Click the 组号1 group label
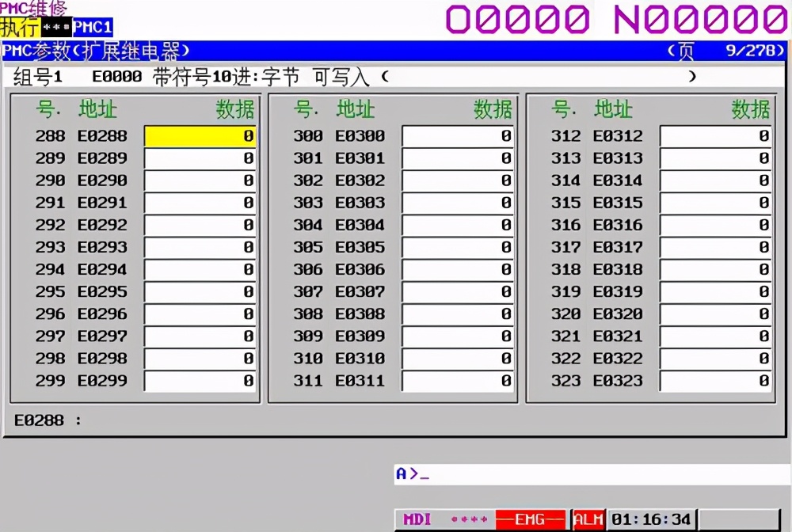Image resolution: width=792 pixels, height=532 pixels. click(x=38, y=78)
